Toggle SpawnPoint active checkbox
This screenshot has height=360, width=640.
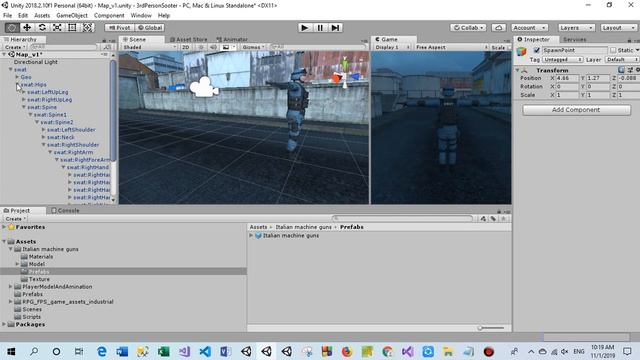click(x=536, y=50)
